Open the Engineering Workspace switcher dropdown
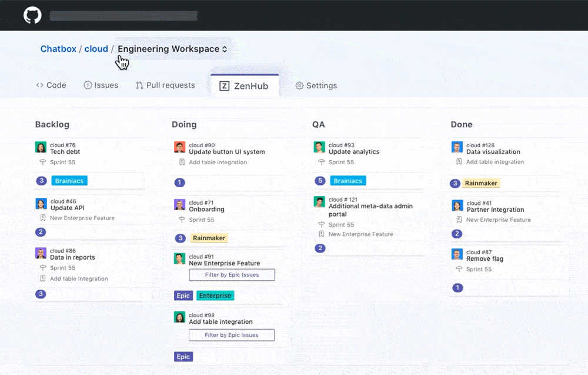Image resolution: width=588 pixels, height=375 pixels. (x=172, y=49)
